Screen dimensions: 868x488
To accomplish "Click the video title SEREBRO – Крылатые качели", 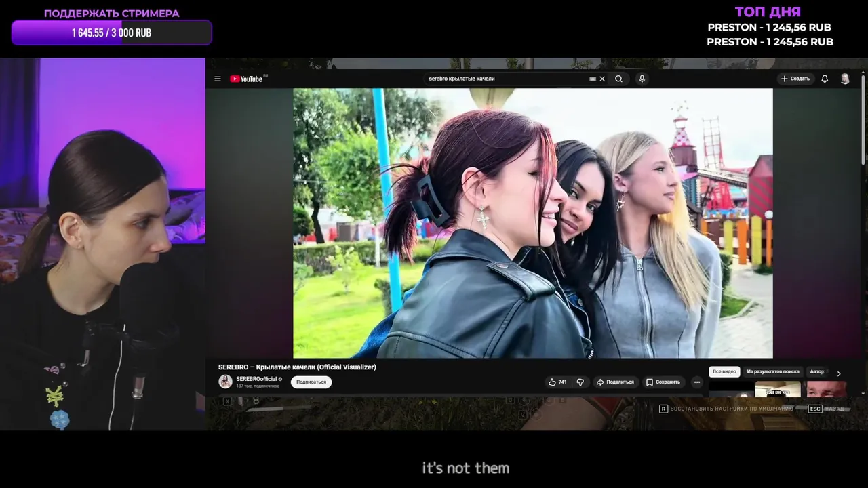I will click(x=297, y=367).
